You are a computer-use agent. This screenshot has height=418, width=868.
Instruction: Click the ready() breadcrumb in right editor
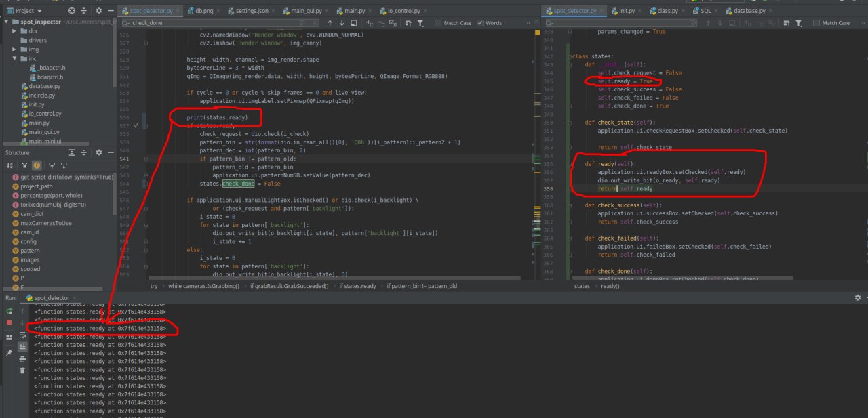click(x=610, y=286)
